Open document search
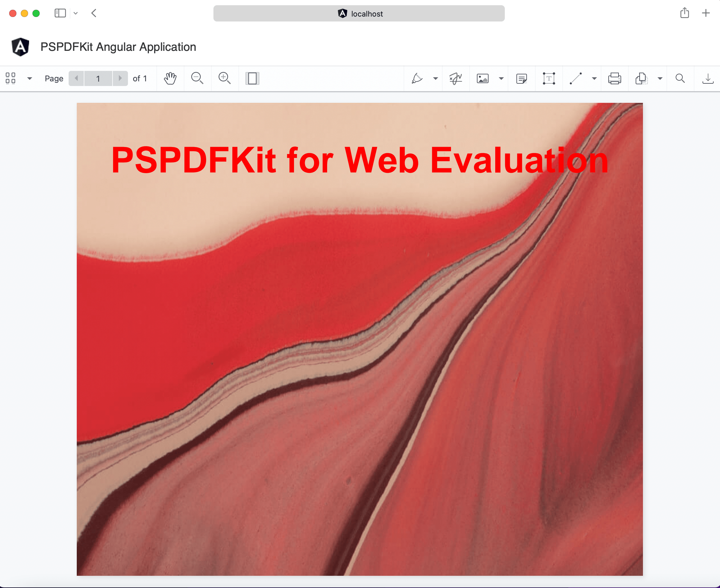The width and height of the screenshot is (720, 588). [680, 78]
